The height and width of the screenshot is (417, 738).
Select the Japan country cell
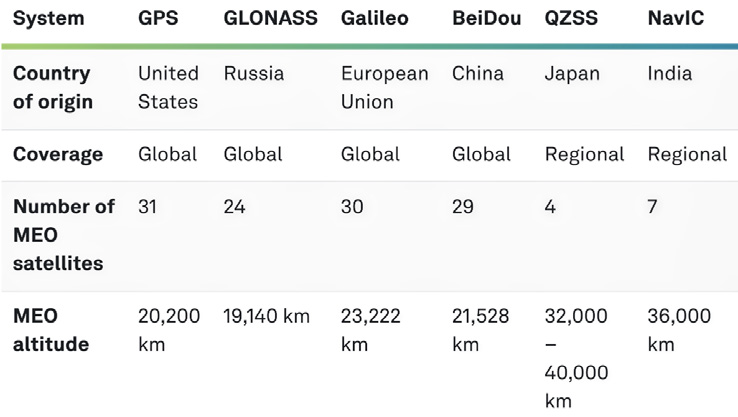coord(572,74)
